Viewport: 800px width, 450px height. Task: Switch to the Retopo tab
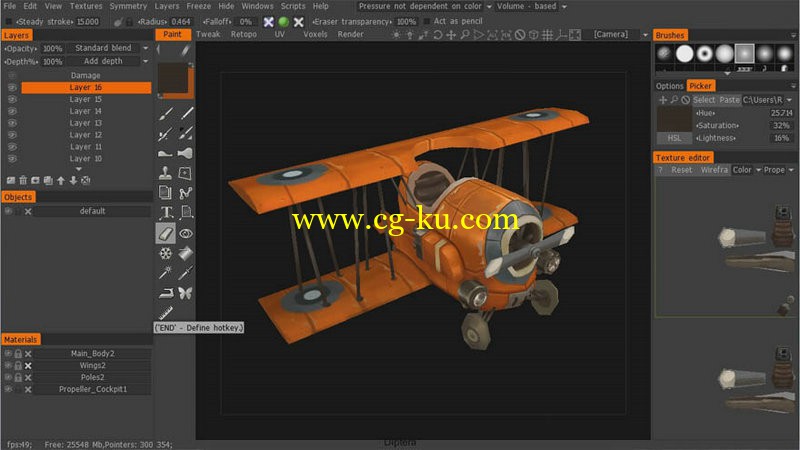pyautogui.click(x=243, y=35)
